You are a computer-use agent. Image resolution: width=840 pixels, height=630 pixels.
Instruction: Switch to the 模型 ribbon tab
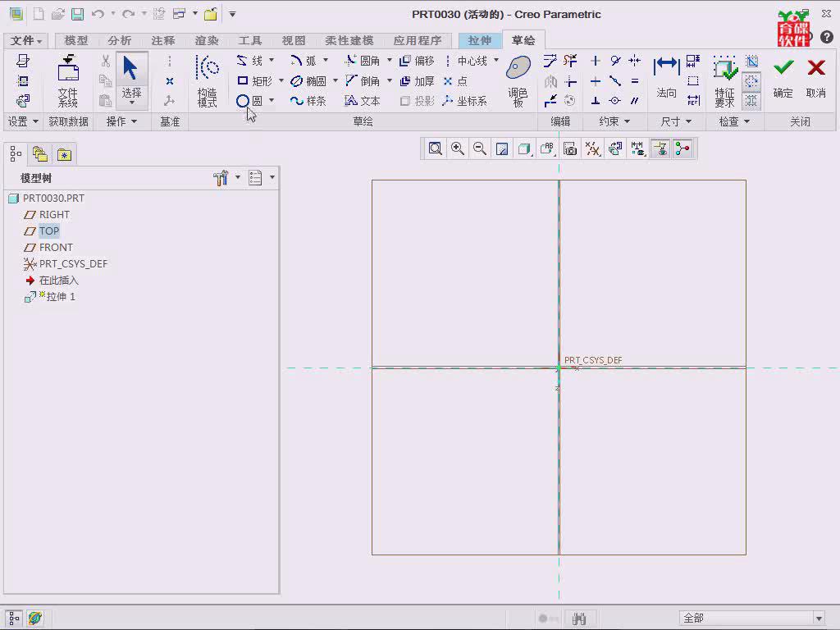pos(76,40)
